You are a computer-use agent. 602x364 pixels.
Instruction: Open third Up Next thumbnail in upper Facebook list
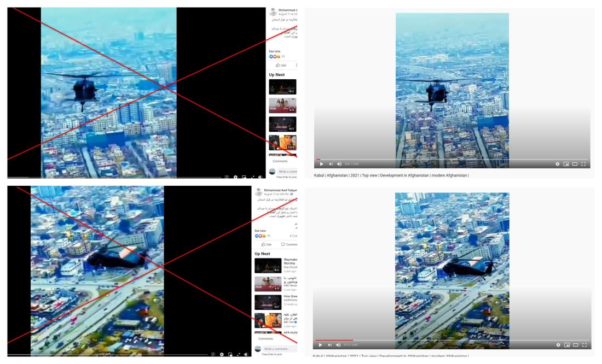click(282, 124)
